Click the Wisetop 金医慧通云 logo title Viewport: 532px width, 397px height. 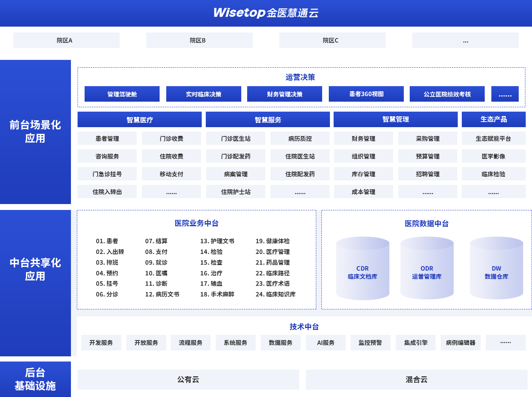[x=266, y=13]
